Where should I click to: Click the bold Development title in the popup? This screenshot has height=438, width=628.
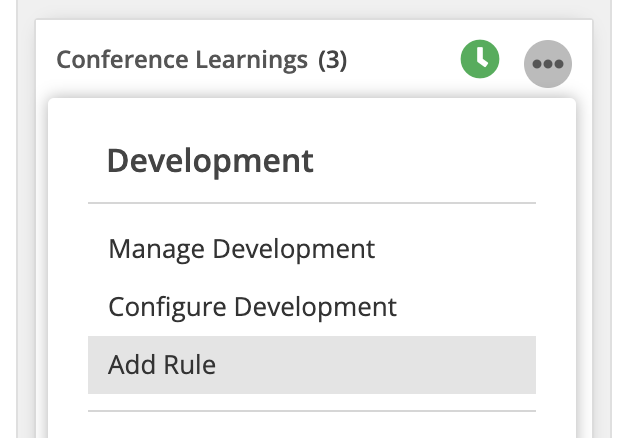[x=210, y=161]
